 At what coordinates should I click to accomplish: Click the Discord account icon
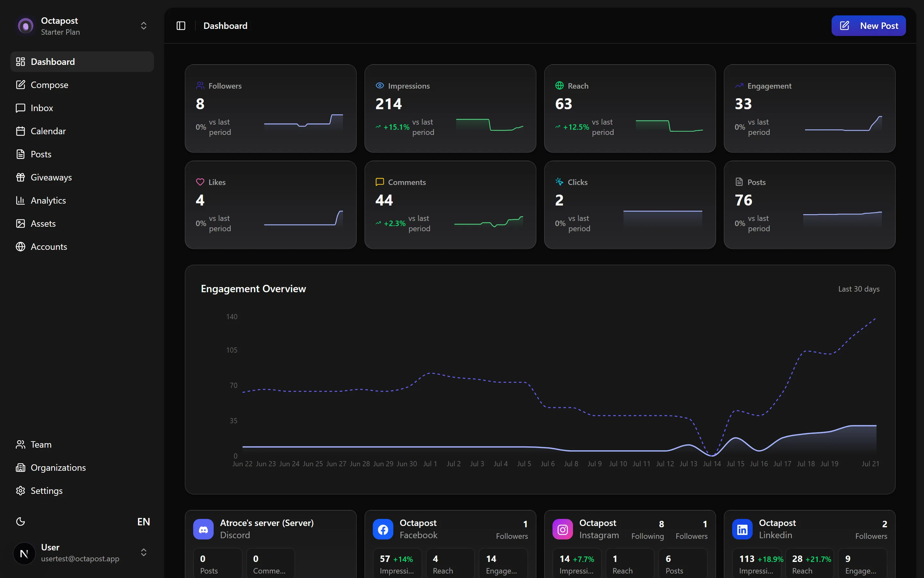point(203,529)
